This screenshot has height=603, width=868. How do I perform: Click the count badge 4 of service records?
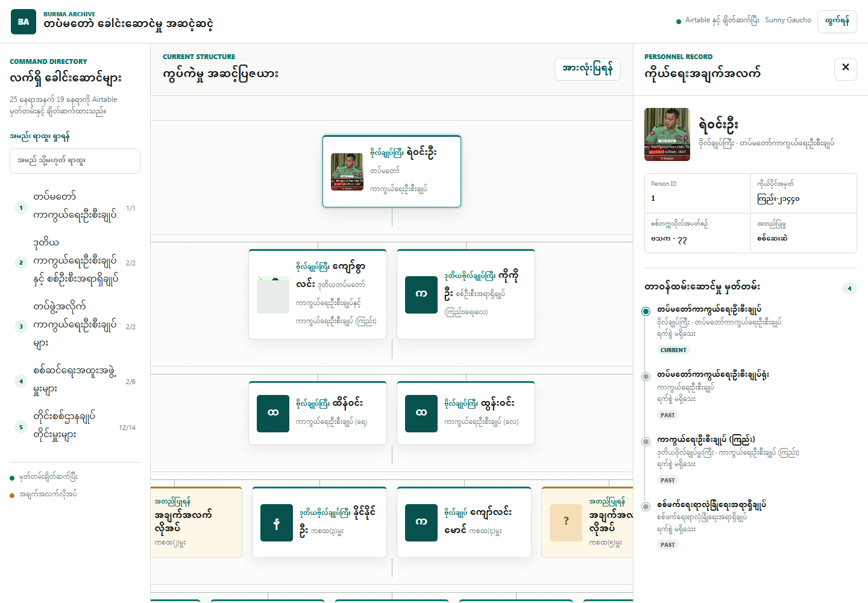click(x=849, y=288)
